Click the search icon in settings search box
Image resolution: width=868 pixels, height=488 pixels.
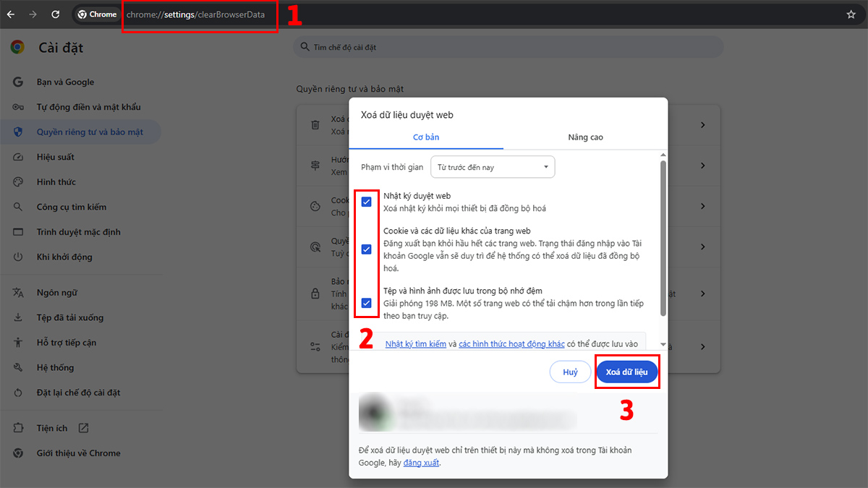click(305, 47)
